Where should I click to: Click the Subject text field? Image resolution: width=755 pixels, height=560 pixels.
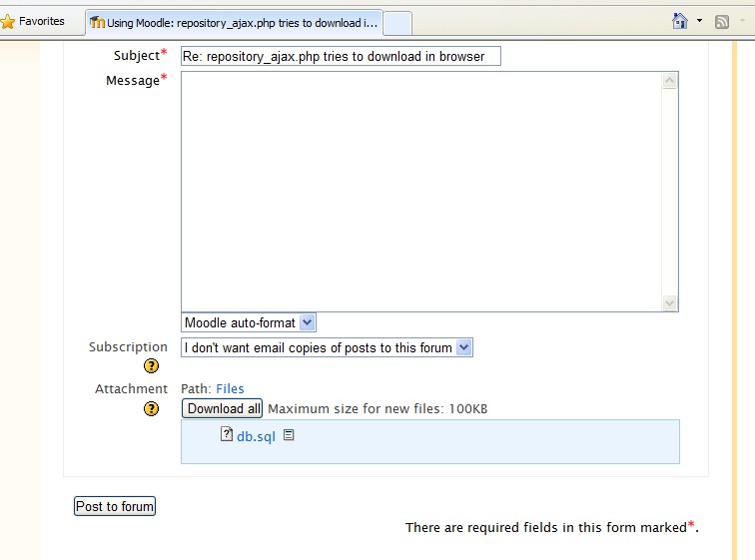pos(341,56)
